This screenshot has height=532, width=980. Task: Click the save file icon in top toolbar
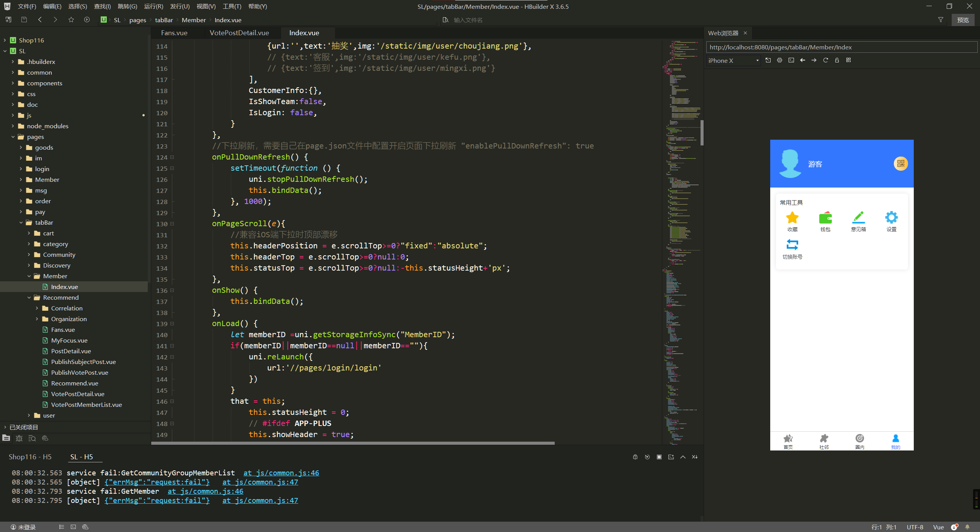pos(24,20)
